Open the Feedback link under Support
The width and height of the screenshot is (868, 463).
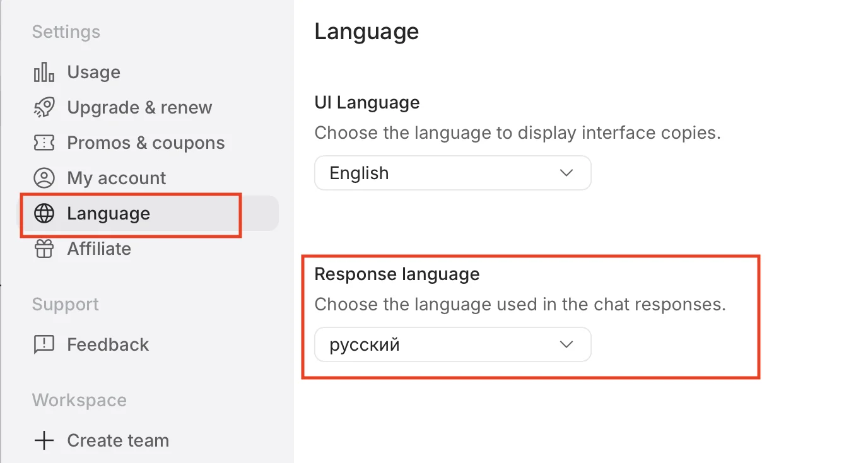coord(108,345)
